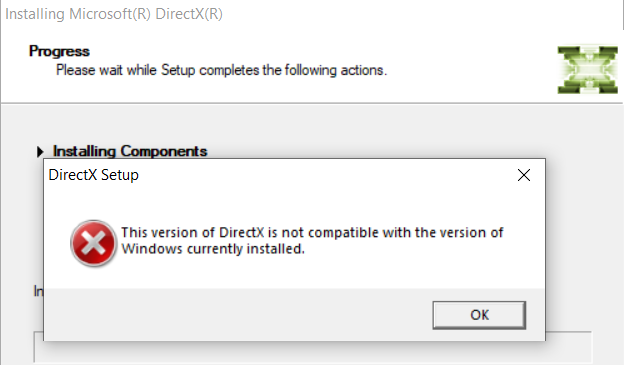
Task: Click the black arrow beside Installing Components
Action: coord(40,151)
